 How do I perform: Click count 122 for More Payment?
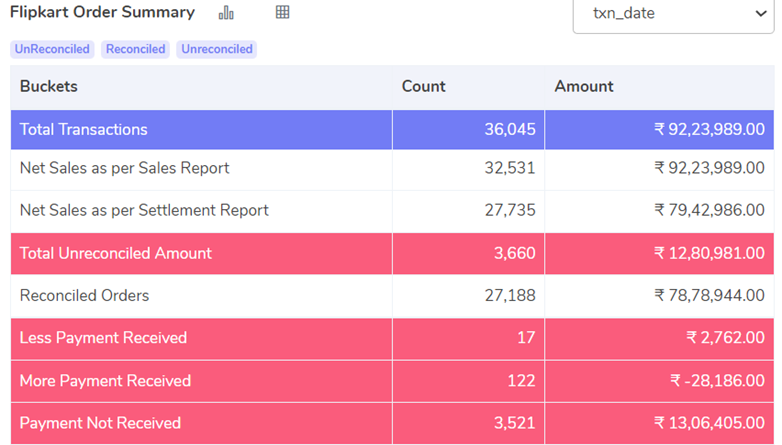[521, 381]
